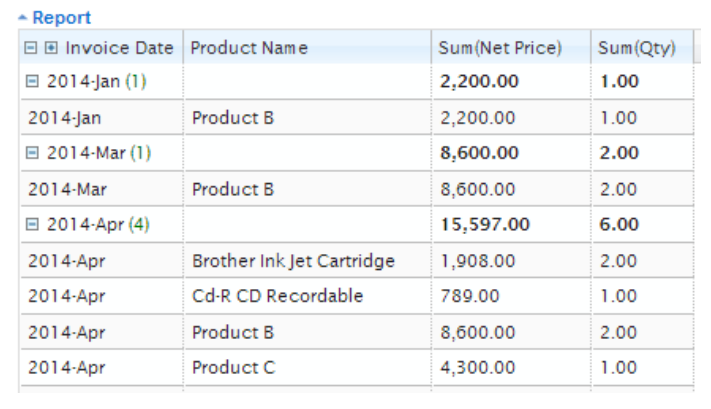
Task: Select the Brother Ink Jet Cartridge cell
Action: [x=293, y=261]
